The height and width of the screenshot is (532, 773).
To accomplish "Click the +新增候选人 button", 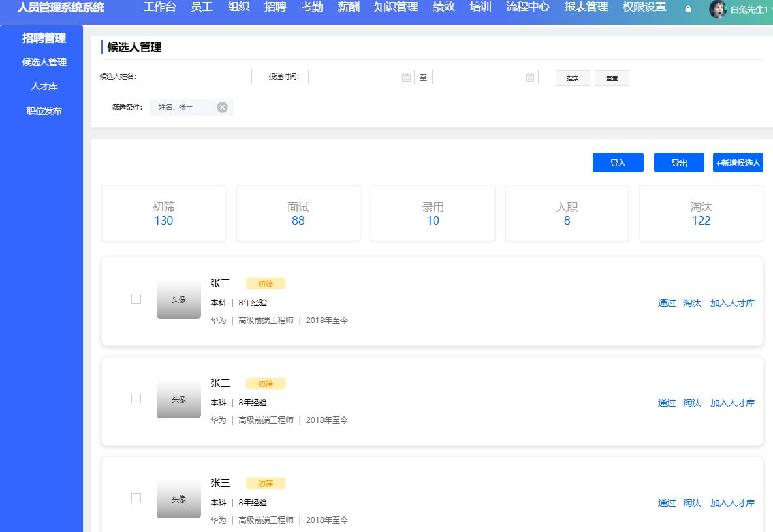I will coord(738,163).
